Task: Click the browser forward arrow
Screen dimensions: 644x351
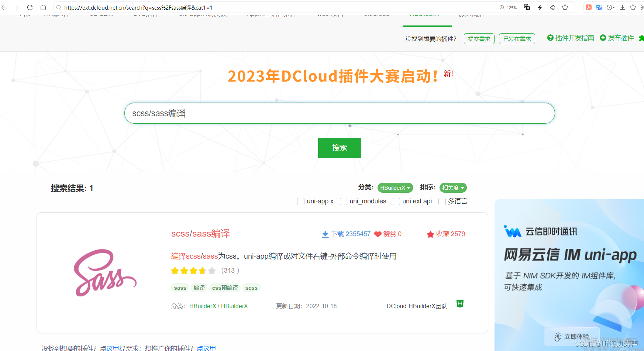Action: pos(17,7)
